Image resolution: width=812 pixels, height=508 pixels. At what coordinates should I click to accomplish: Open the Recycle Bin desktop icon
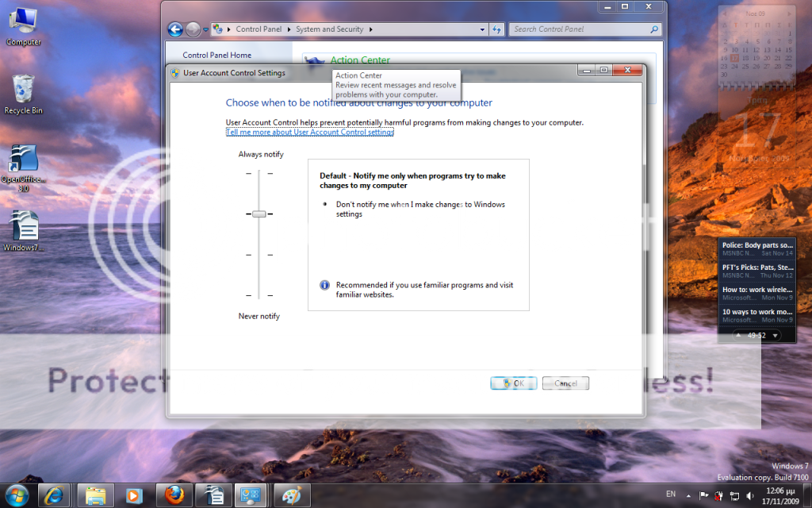23,89
